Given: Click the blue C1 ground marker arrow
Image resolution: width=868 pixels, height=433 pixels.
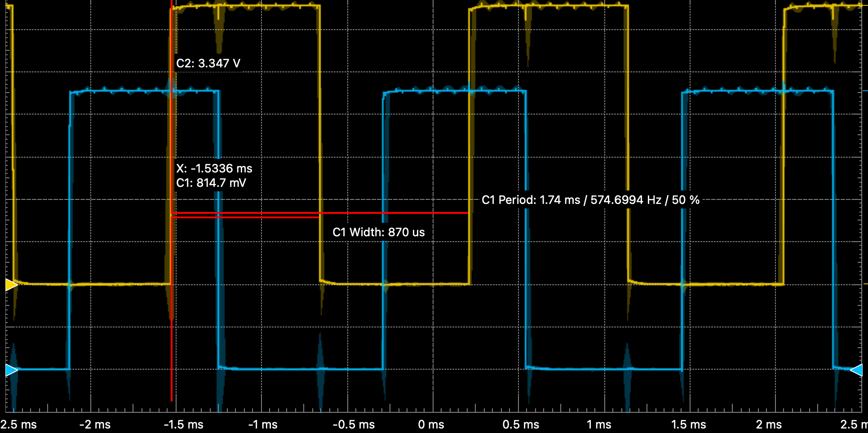Looking at the screenshot, I should coord(11,370).
